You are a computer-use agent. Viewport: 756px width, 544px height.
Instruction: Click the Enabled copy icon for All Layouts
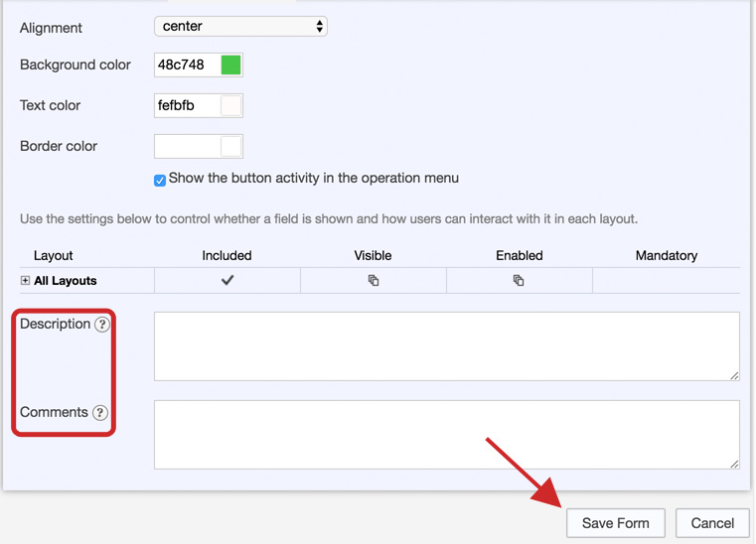point(519,281)
